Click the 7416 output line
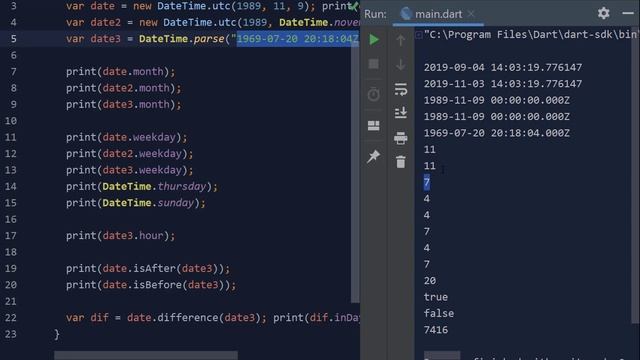The width and height of the screenshot is (640, 360). (x=436, y=330)
